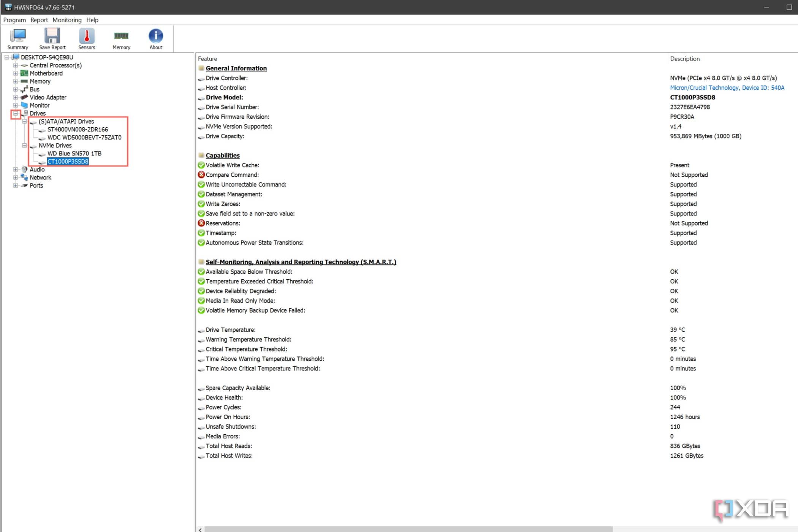
Task: Select the ST4000VN008-2DR166 drive
Action: coord(78,130)
